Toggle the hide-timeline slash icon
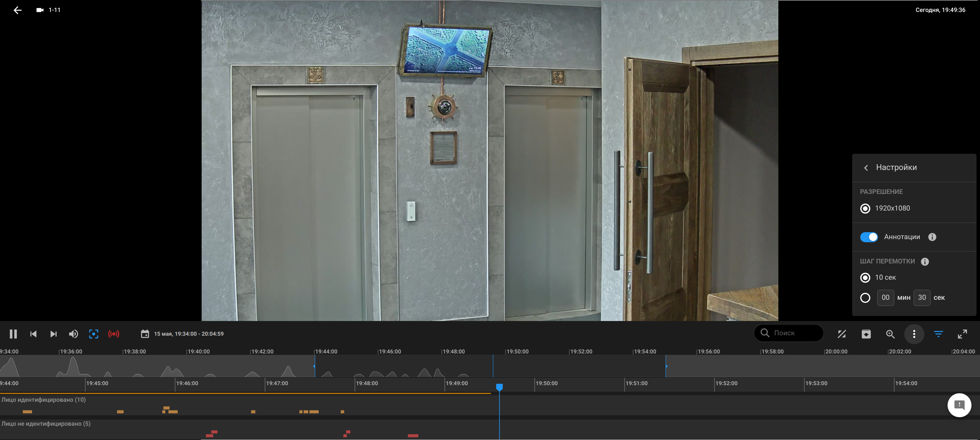 tap(842, 334)
